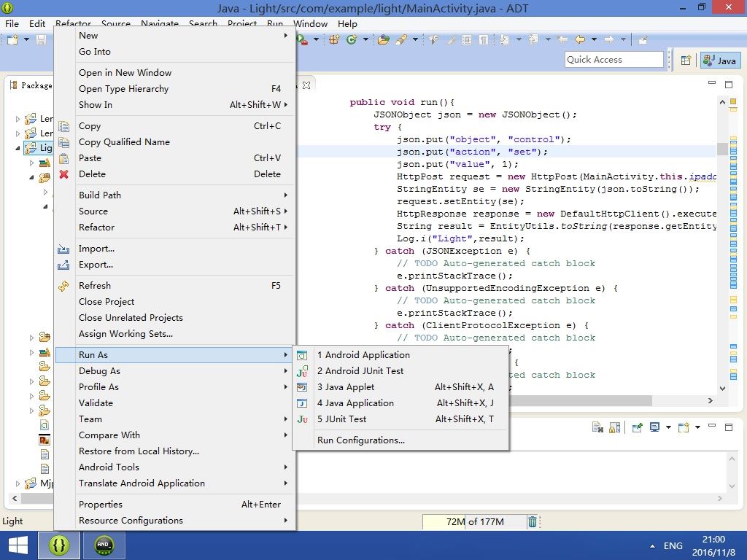Screen dimensions: 747x560
Task: Choose 4 Java Application in submenu
Action: pos(355,403)
